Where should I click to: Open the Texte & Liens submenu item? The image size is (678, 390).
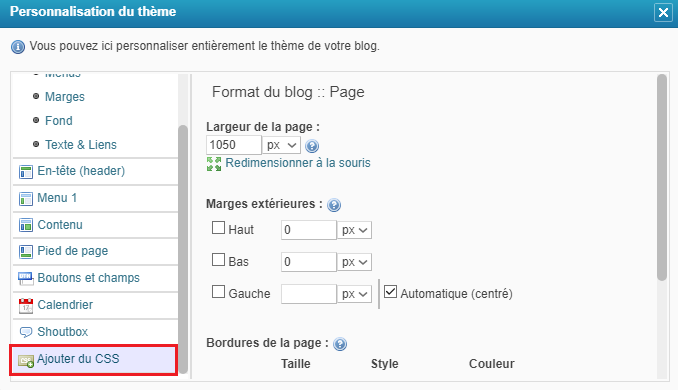pyautogui.click(x=81, y=144)
